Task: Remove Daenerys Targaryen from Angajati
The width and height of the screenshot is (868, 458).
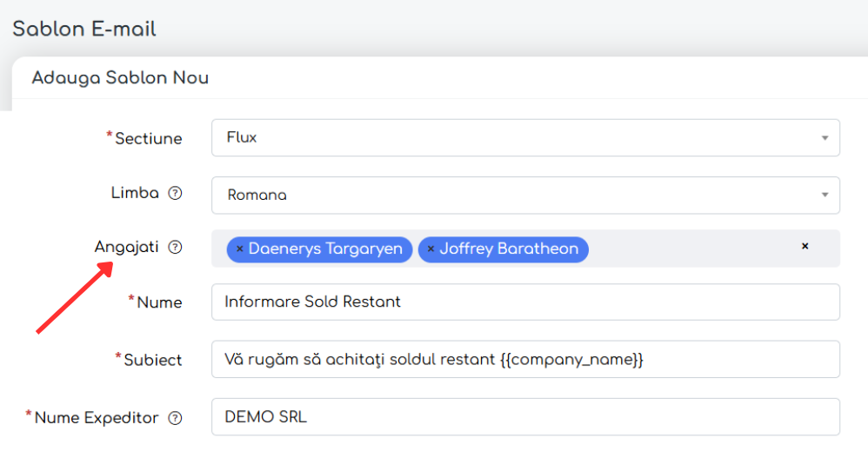Action: point(240,249)
